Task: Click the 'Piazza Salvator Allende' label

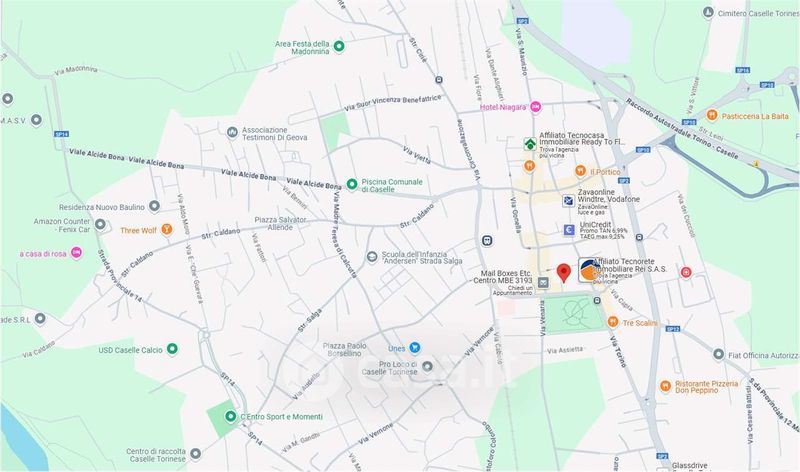Action: point(280,223)
